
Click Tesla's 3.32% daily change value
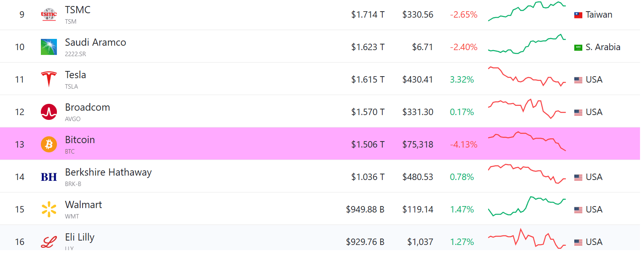[462, 79]
